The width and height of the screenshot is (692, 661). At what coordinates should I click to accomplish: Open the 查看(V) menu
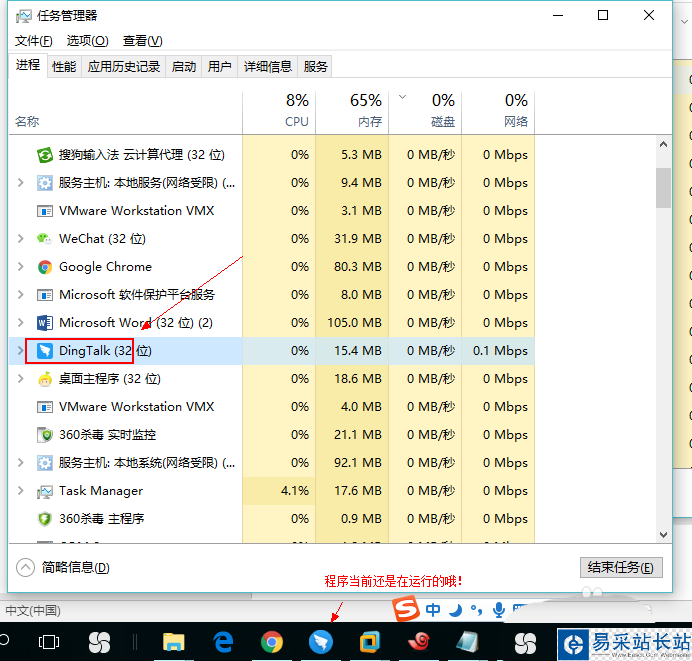pos(143,41)
